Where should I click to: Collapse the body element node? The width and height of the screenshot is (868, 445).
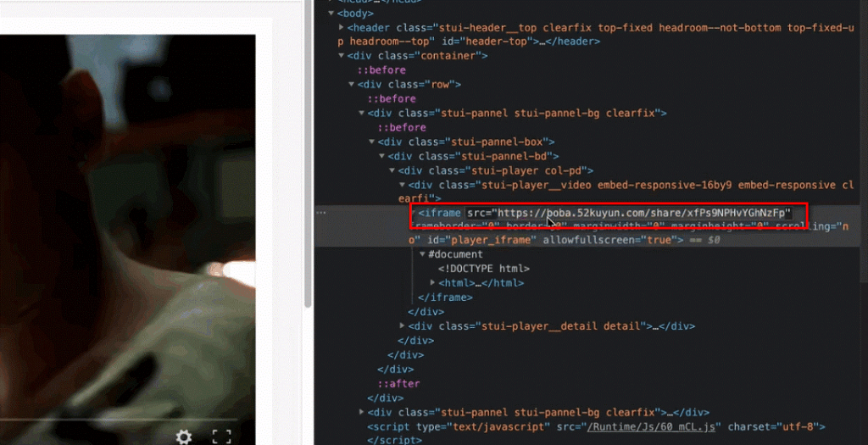coord(331,13)
